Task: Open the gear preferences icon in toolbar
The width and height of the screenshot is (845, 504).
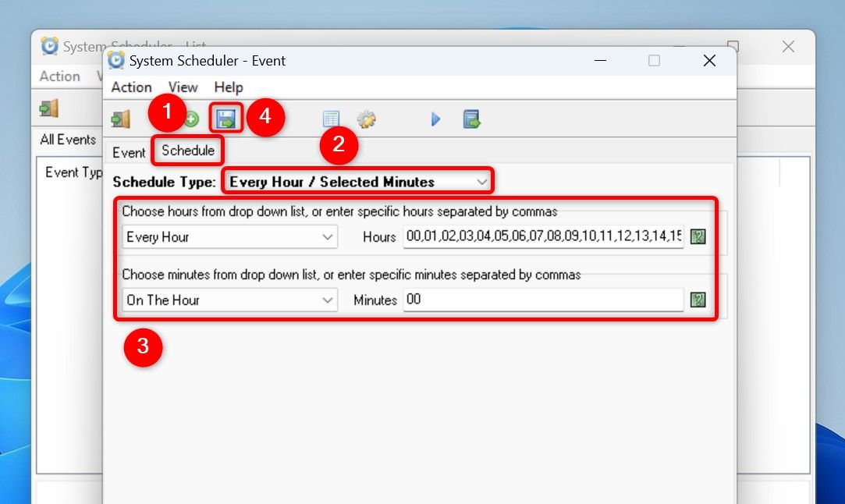Action: click(x=367, y=119)
